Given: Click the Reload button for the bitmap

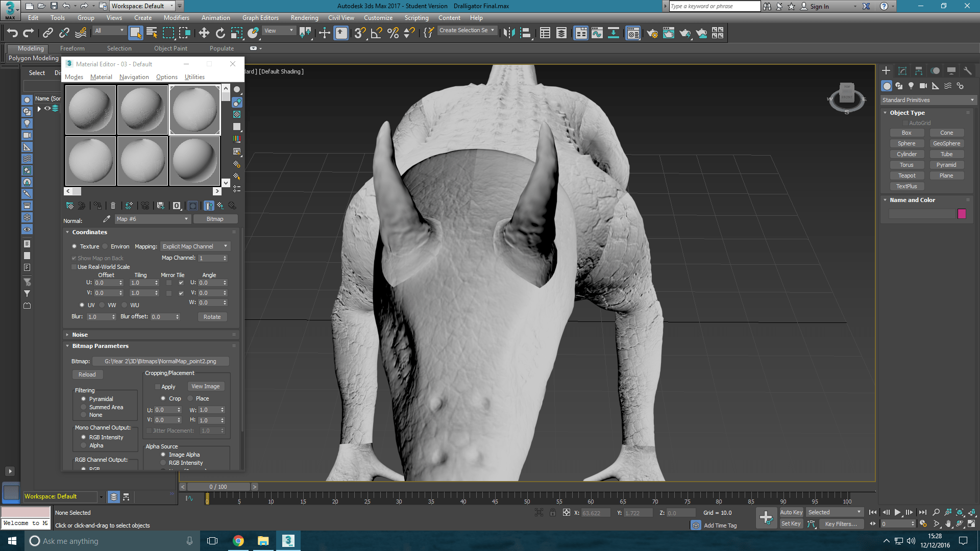Looking at the screenshot, I should coord(87,374).
